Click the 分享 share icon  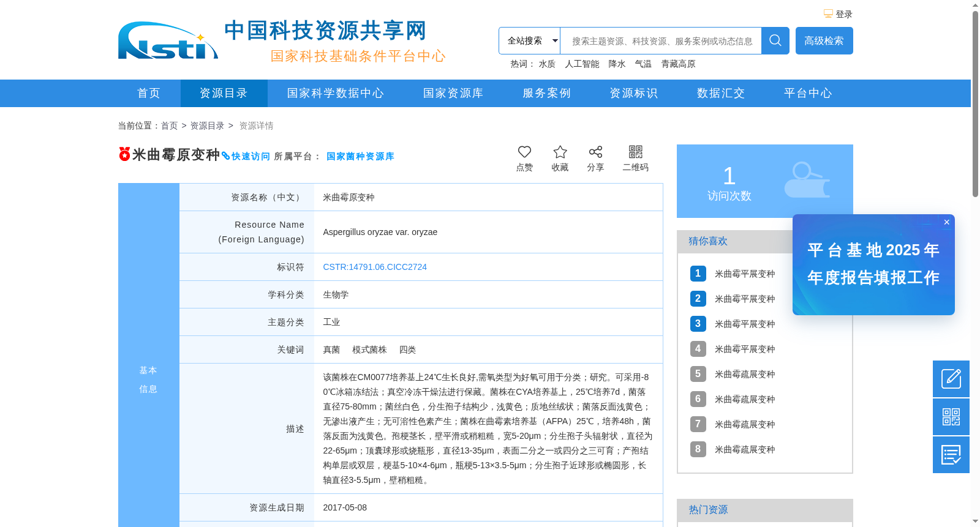[595, 152]
